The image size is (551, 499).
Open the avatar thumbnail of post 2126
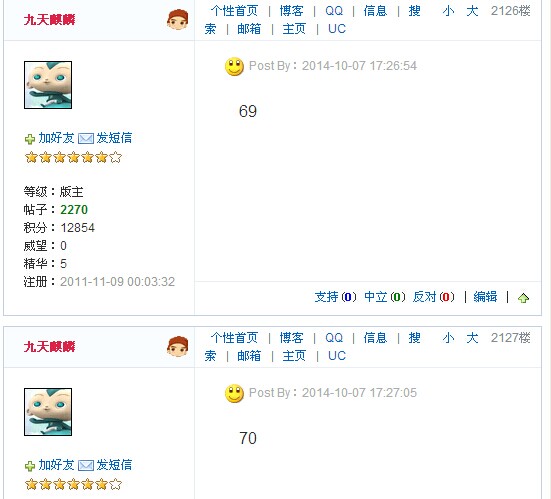[x=48, y=85]
